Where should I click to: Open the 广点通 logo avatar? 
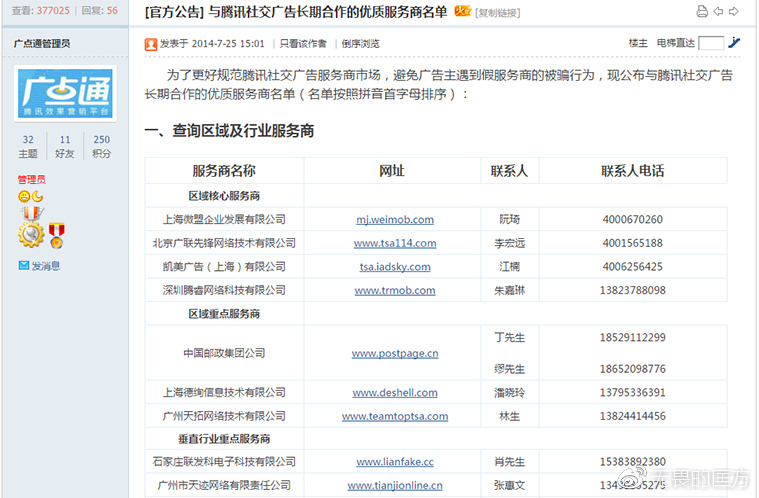[65, 93]
